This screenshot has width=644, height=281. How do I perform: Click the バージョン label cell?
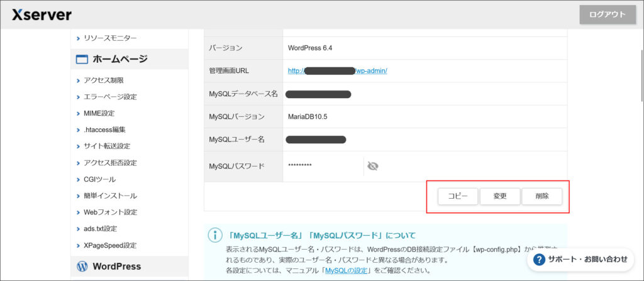point(243,48)
